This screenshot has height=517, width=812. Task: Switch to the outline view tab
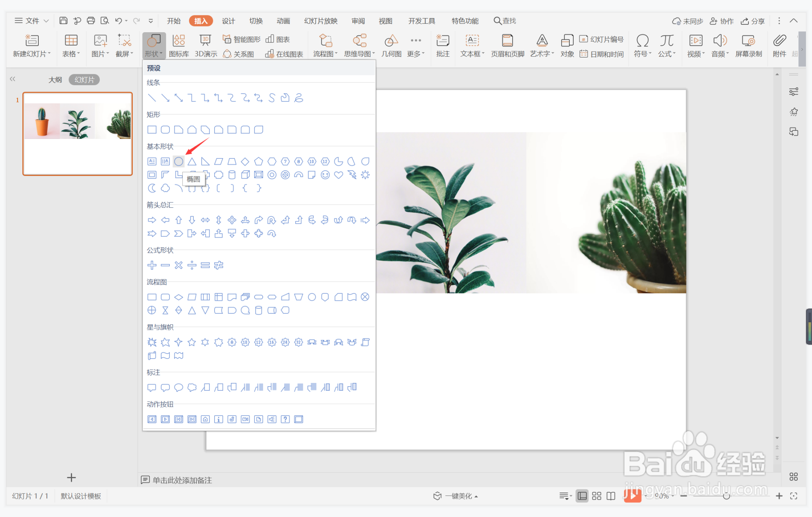tap(55, 80)
